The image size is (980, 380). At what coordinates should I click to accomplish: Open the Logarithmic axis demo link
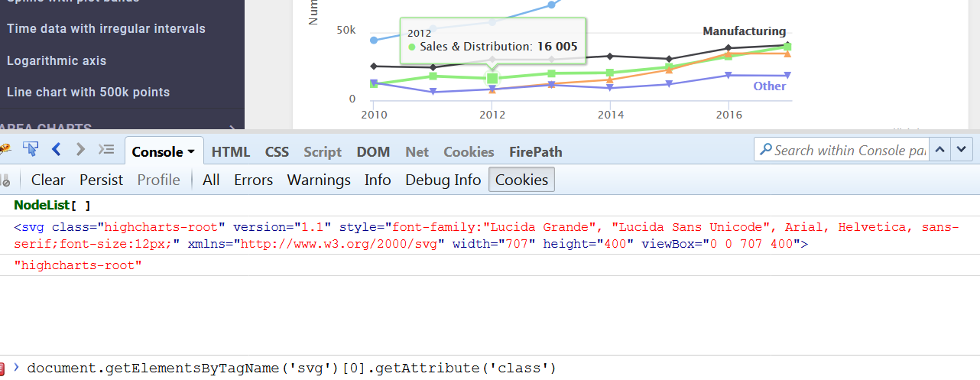pyautogui.click(x=57, y=60)
